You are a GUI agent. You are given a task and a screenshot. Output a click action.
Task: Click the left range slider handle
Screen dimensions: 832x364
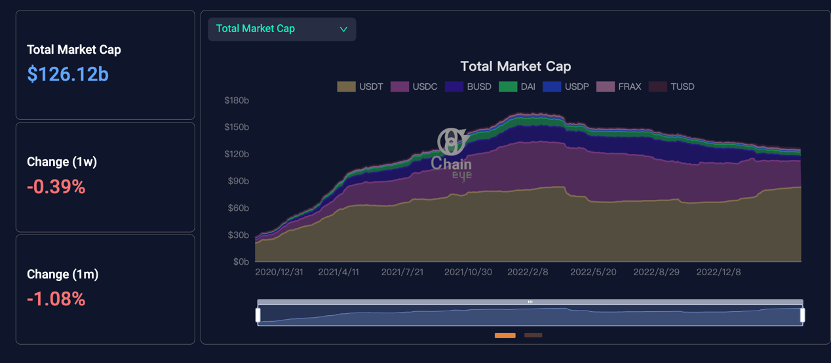click(x=258, y=315)
